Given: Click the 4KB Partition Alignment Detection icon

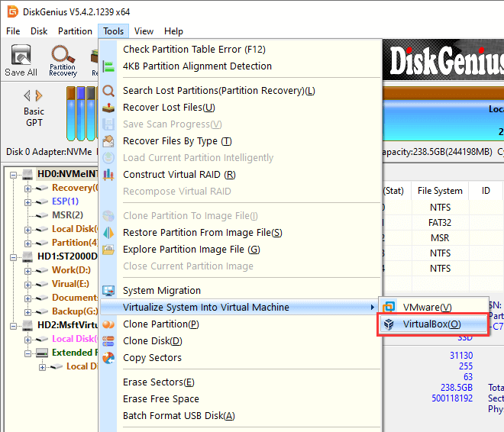Looking at the screenshot, I should (108, 66).
